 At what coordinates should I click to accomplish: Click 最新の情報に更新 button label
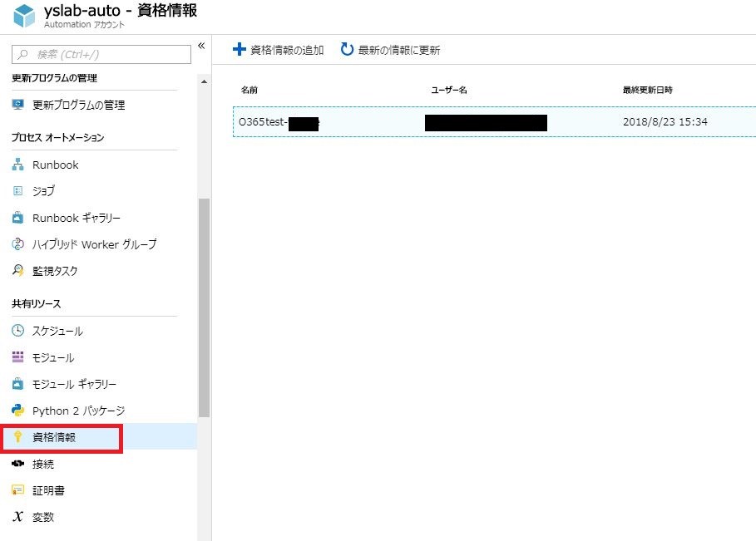coord(398,50)
